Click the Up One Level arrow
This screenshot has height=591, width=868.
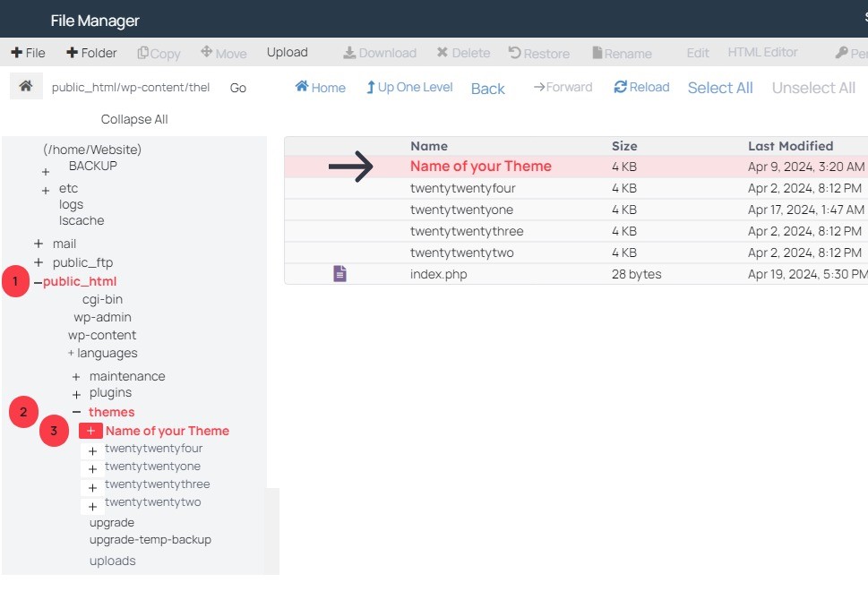coord(371,88)
